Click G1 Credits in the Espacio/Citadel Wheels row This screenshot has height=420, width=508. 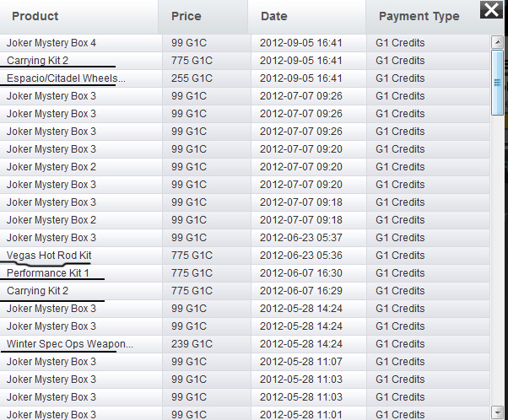pyautogui.click(x=400, y=78)
